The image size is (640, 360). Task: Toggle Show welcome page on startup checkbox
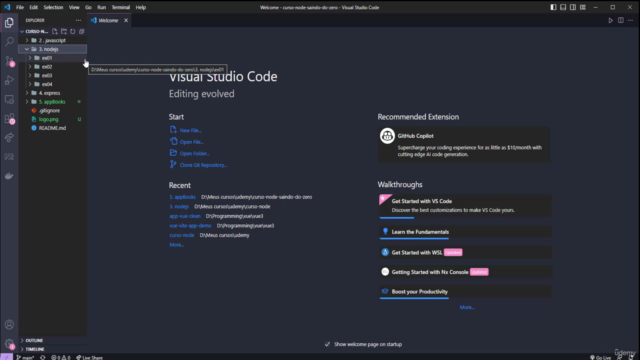coord(327,344)
